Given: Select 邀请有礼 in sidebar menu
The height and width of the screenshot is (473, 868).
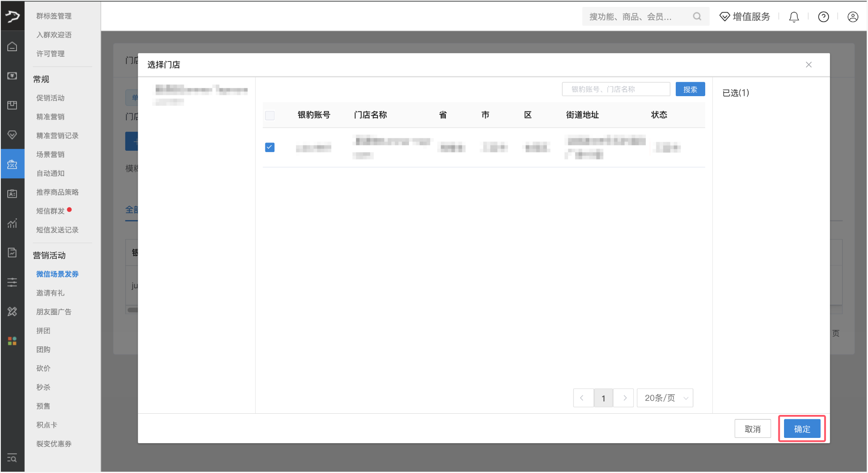Looking at the screenshot, I should (x=50, y=293).
